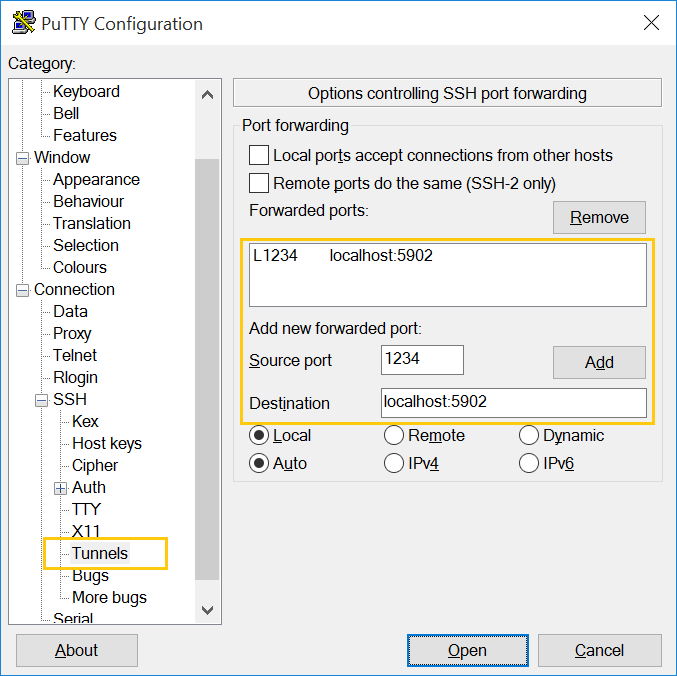Click the Destination input field
The width and height of the screenshot is (677, 676).
[x=514, y=403]
